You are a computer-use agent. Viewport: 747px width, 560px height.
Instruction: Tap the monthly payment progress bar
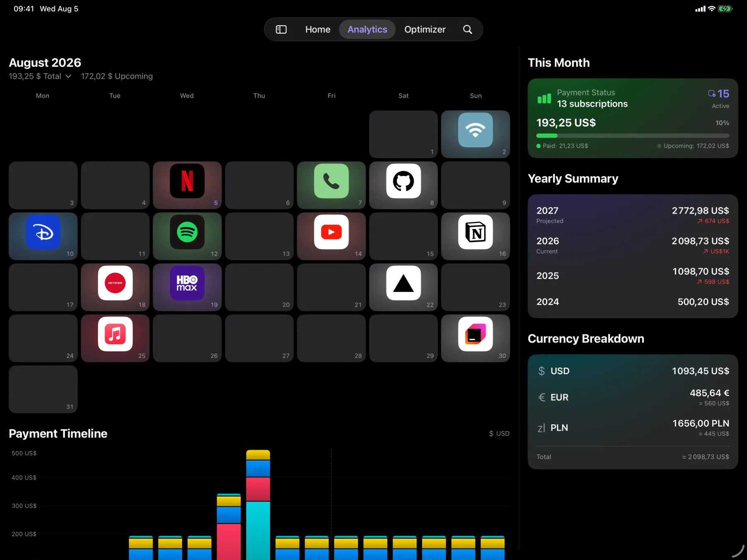point(633,136)
